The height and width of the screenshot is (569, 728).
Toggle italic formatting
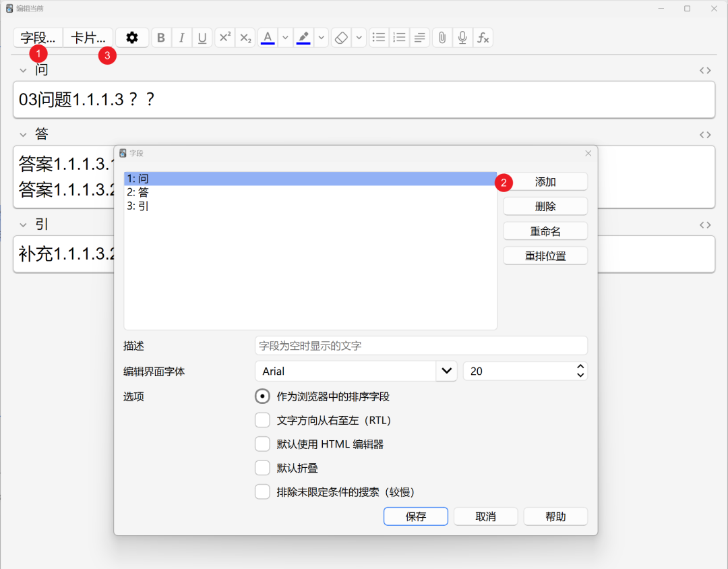pos(181,38)
